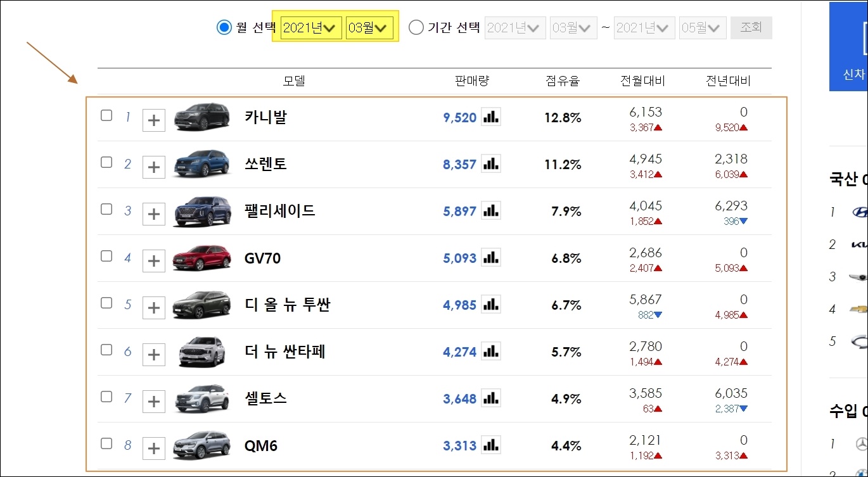Click the 점유율 column header
Screen dimensions: 868x477
point(563,81)
